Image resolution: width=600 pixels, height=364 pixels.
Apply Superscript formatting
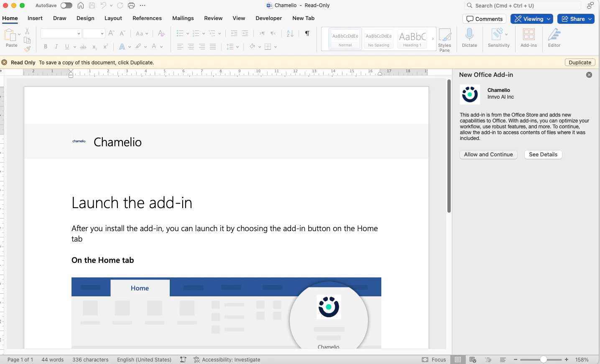105,47
